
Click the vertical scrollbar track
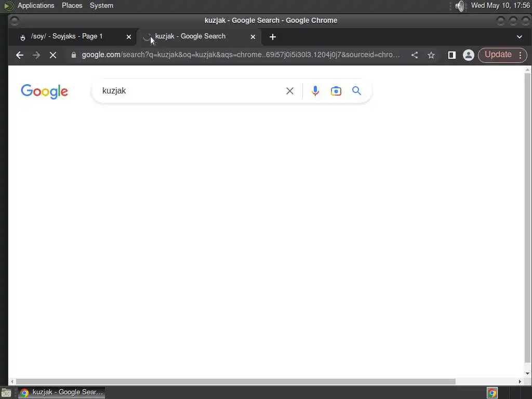pos(527,217)
